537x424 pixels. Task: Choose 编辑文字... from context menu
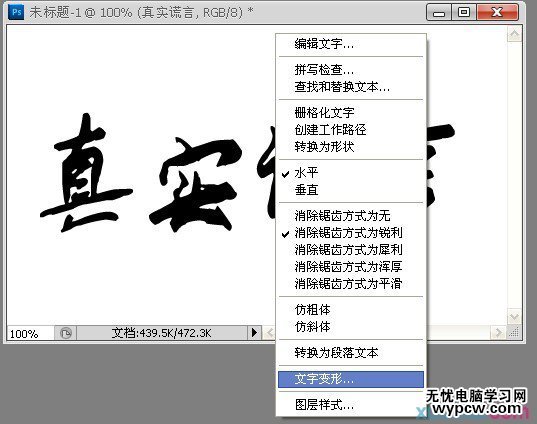pos(351,44)
